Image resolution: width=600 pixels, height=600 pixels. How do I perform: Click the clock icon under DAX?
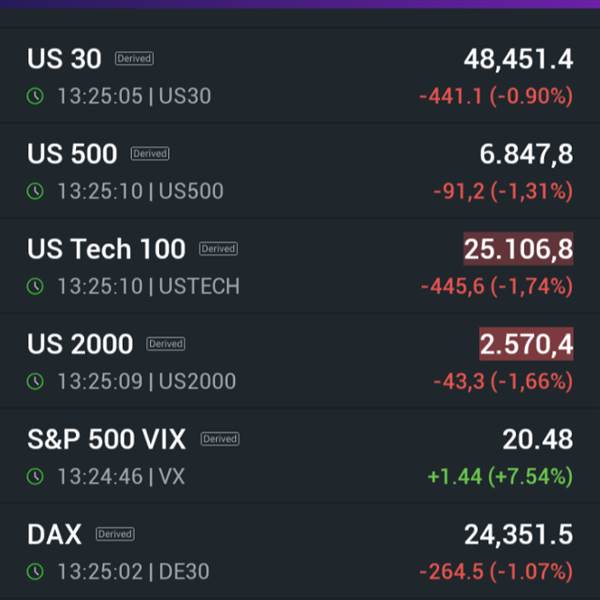(35, 571)
